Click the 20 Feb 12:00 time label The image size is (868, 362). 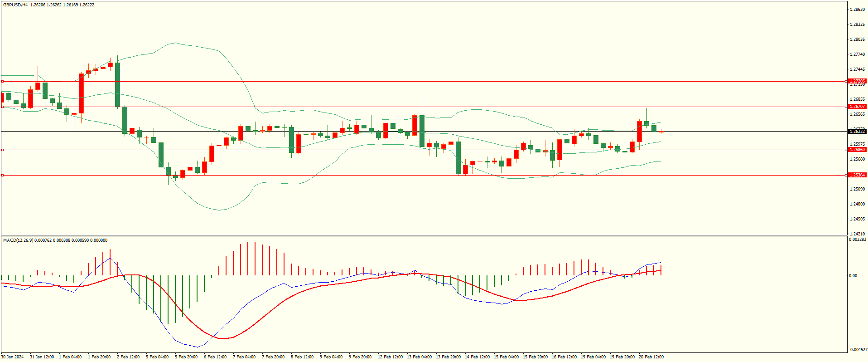click(651, 357)
